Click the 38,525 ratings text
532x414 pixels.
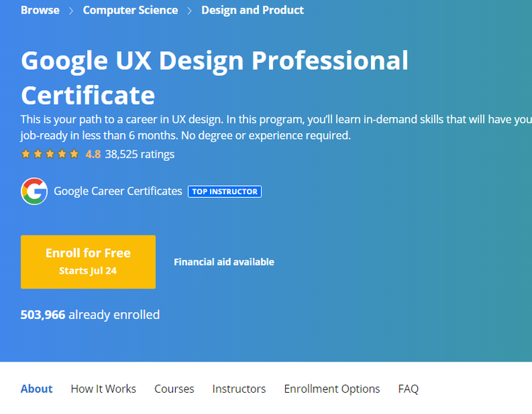point(140,155)
